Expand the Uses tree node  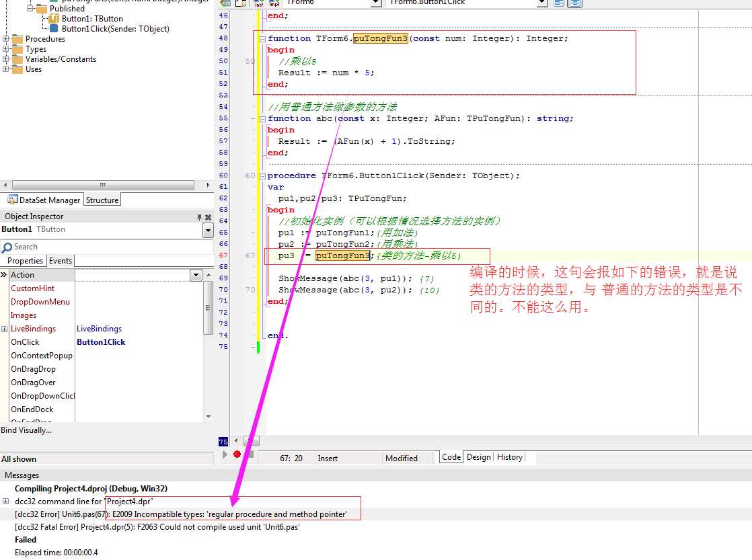pos(5,69)
